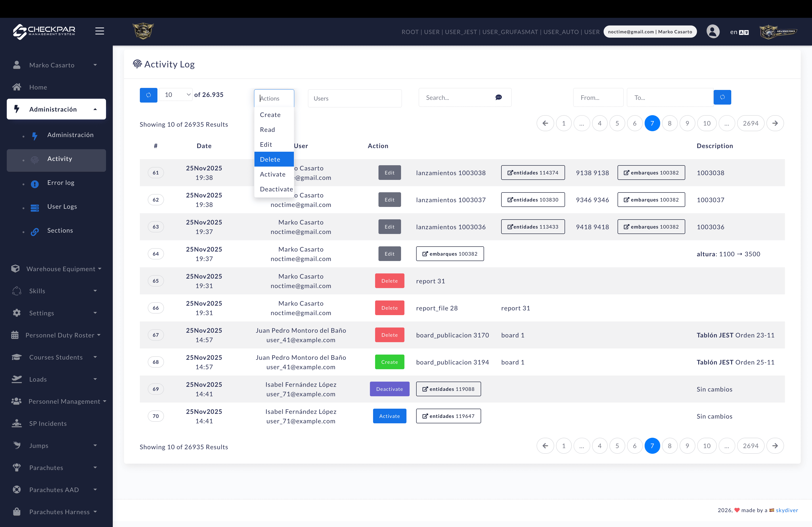This screenshot has height=527, width=812.
Task: Open SP Incidents from the sidebar
Action: click(x=48, y=423)
